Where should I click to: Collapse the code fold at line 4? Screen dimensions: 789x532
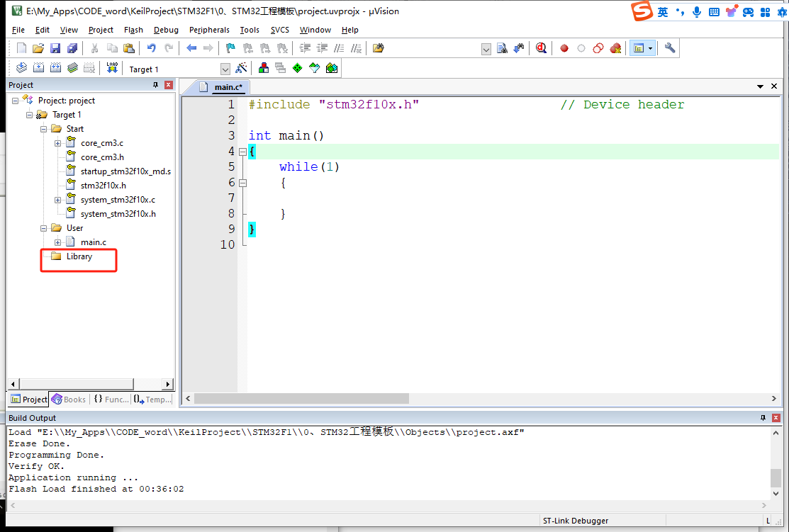click(242, 152)
